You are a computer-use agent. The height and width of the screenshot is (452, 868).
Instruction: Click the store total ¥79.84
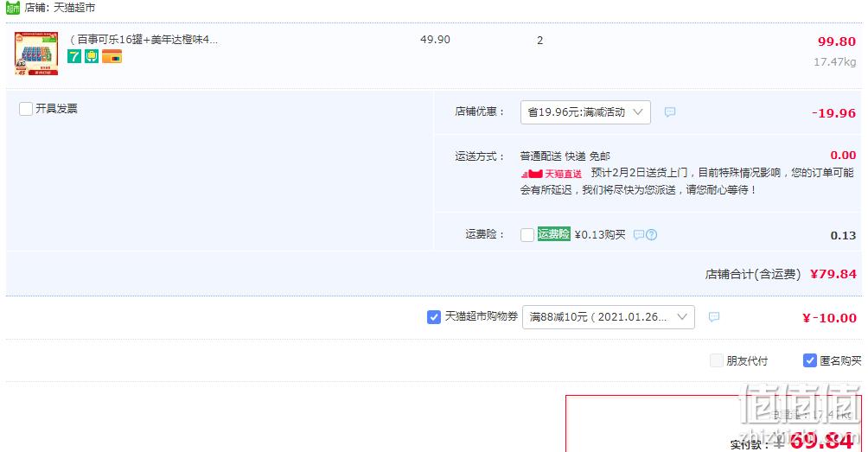(833, 274)
